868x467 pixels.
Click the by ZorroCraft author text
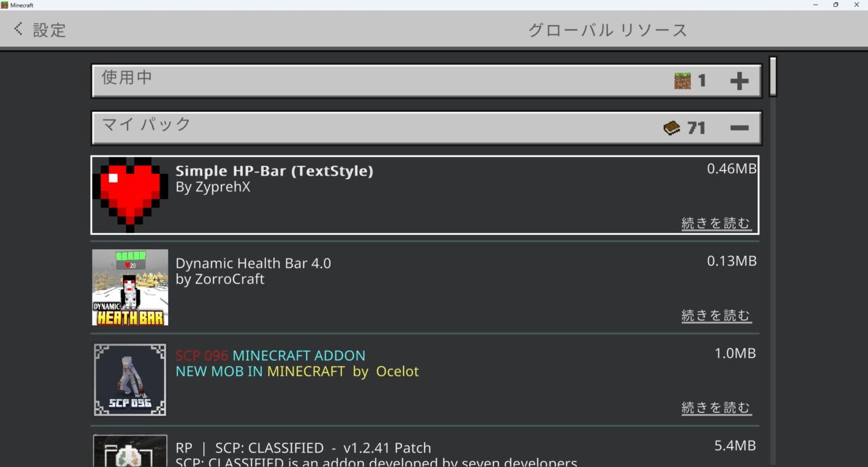(x=220, y=280)
